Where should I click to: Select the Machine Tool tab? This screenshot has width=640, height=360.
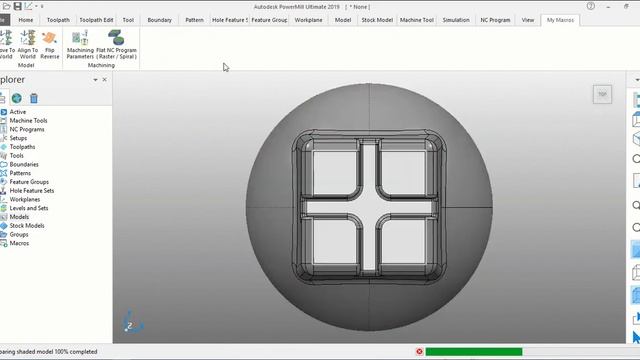[x=417, y=20]
